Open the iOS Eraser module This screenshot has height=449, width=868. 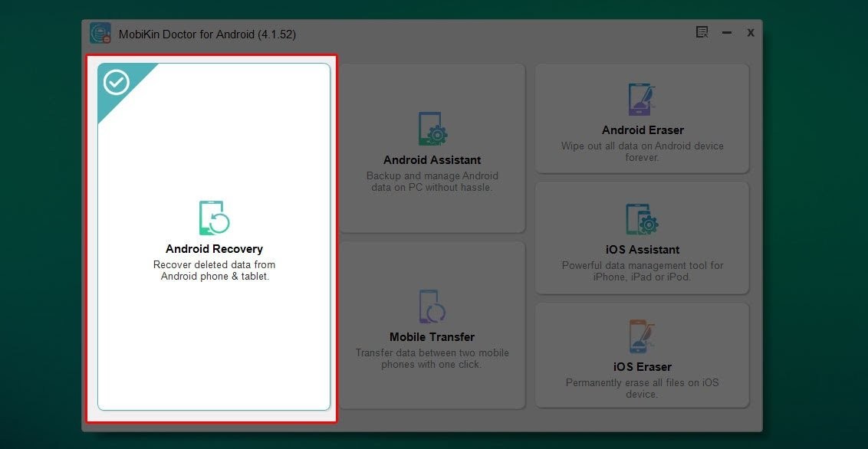(x=642, y=355)
